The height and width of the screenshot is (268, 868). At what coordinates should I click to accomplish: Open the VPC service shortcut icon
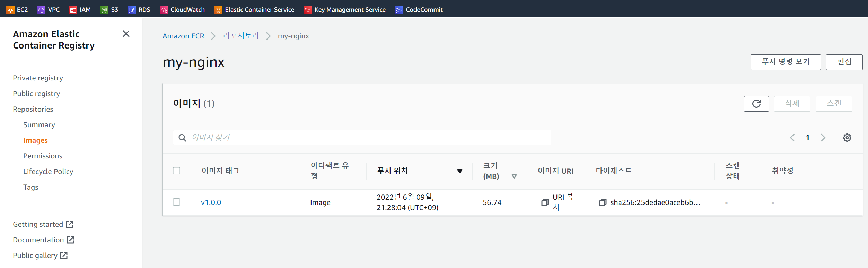coord(41,10)
